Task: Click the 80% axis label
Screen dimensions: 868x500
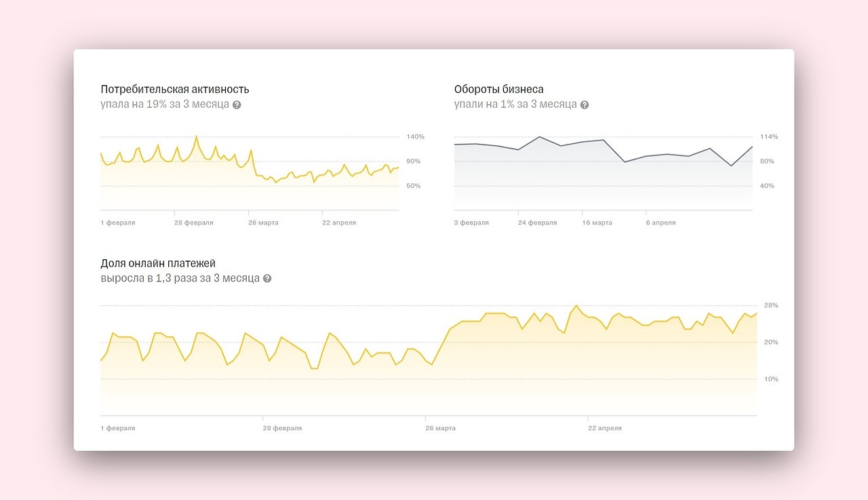Action: [x=767, y=161]
